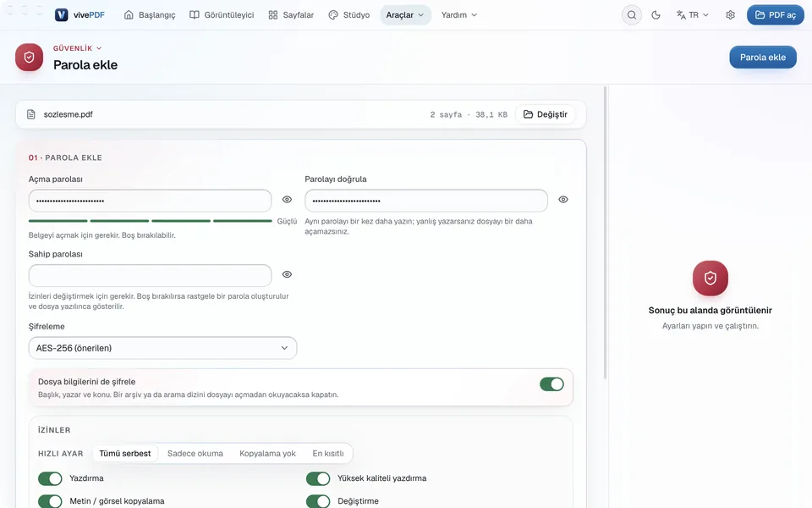This screenshot has width=812, height=508.
Task: Click the '2 sayfa · 38,1 KB' file info
Action: (x=469, y=114)
